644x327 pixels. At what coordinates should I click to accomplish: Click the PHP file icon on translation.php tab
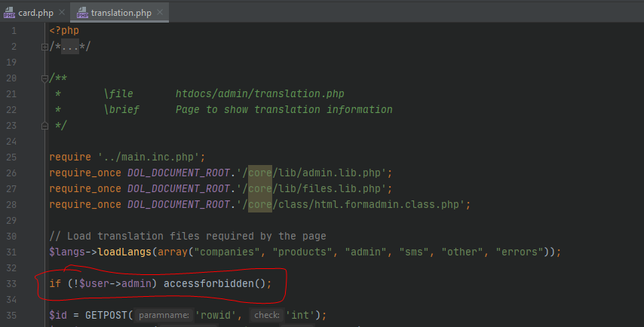pos(81,14)
